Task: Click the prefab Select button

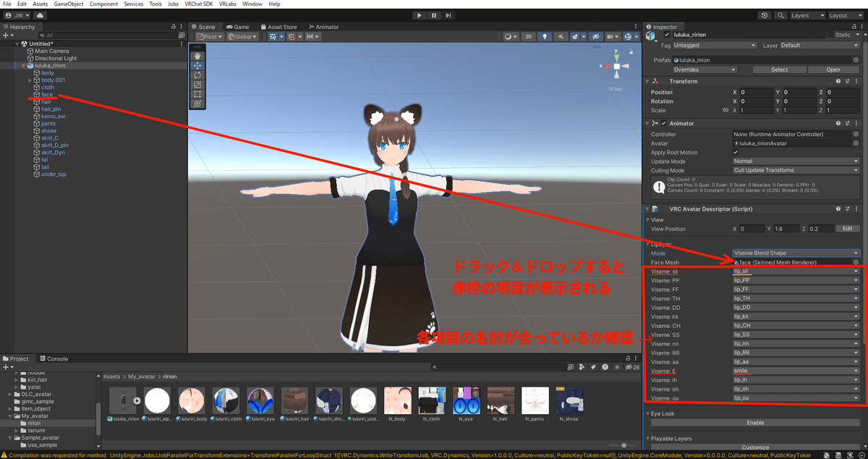Action: [779, 70]
